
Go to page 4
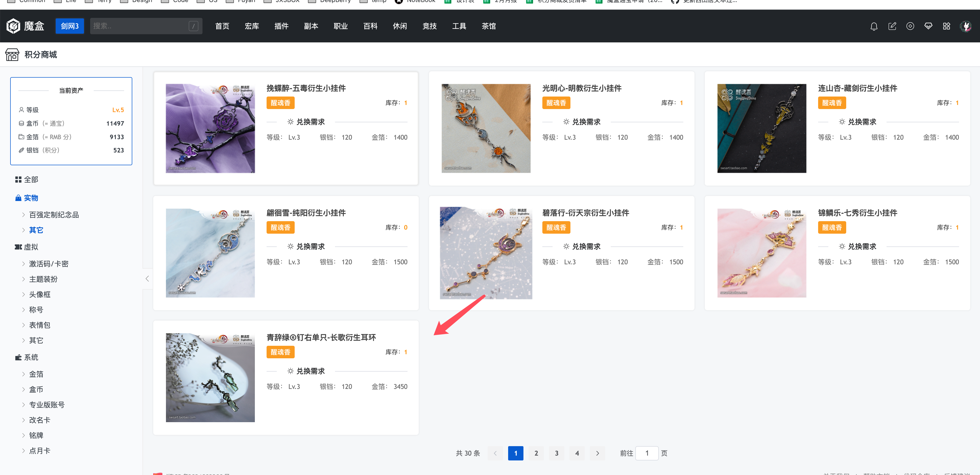click(577, 453)
